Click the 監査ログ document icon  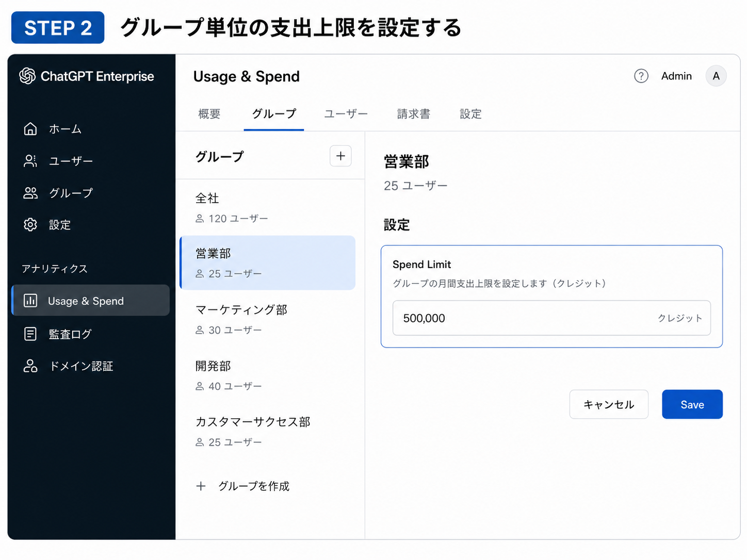point(30,334)
